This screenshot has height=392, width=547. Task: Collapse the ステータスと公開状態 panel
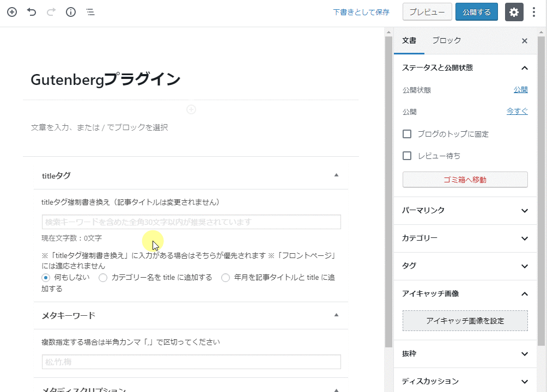pyautogui.click(x=465, y=68)
